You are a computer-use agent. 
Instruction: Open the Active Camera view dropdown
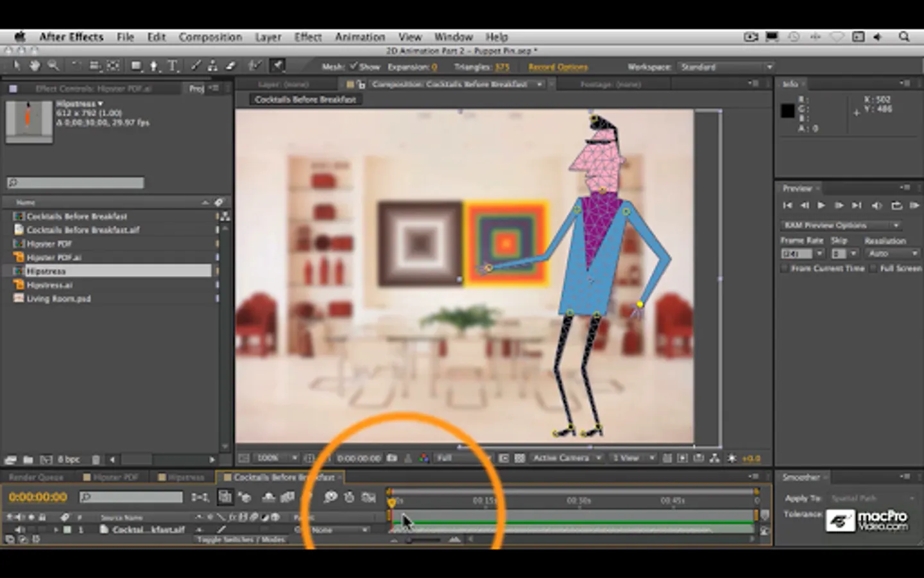click(x=567, y=458)
